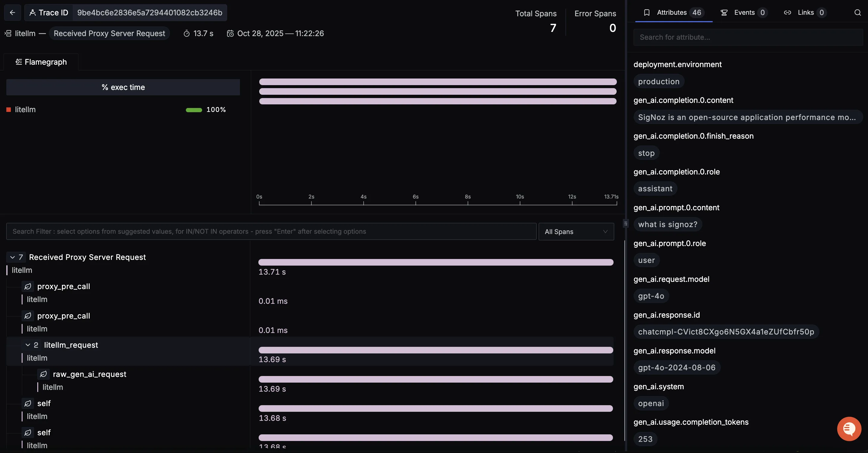Click the back arrow at top left
This screenshot has height=453, width=868.
click(x=12, y=12)
